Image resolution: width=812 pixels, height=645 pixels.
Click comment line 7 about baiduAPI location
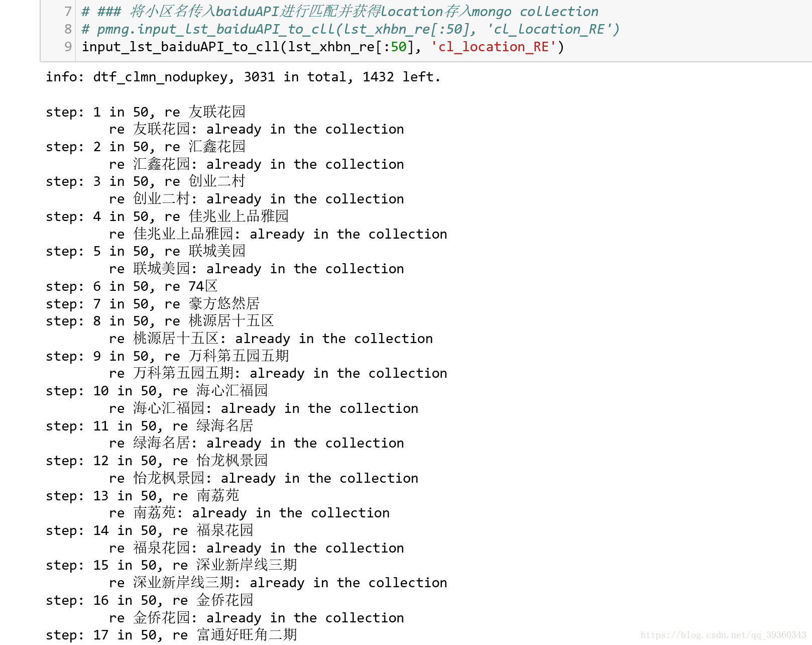click(340, 12)
